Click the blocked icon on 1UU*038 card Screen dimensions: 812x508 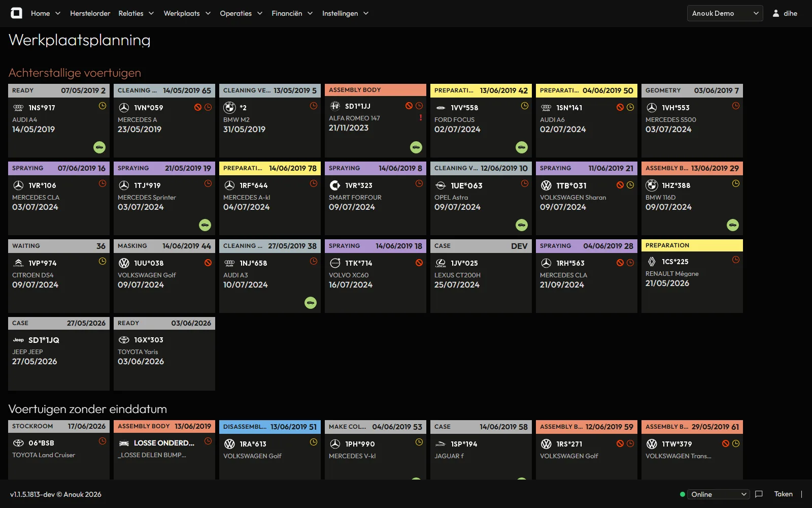pyautogui.click(x=208, y=263)
